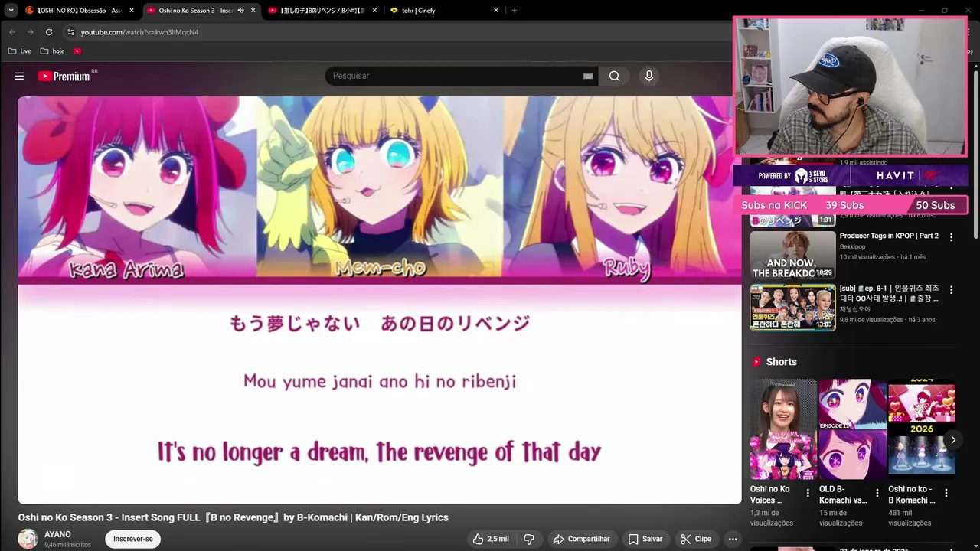Go to YouTube Premium home logo

coord(64,76)
